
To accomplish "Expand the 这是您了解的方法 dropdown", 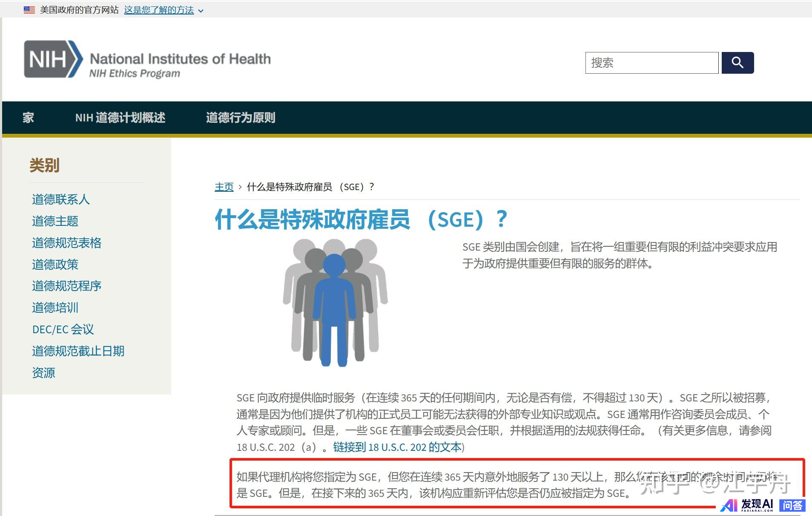I will tap(164, 10).
